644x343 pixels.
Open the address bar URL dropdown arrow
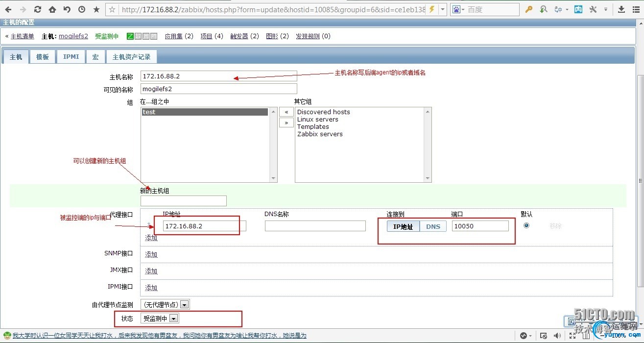(443, 9)
